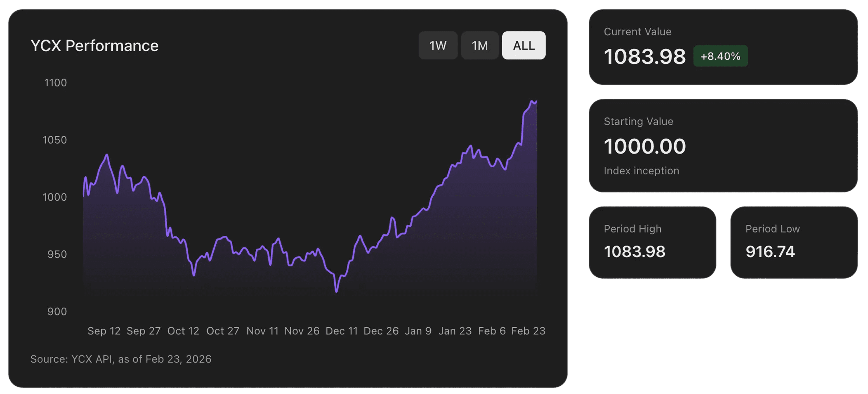Click the Sep 12 date axis label
This screenshot has height=394, width=868.
104,331
